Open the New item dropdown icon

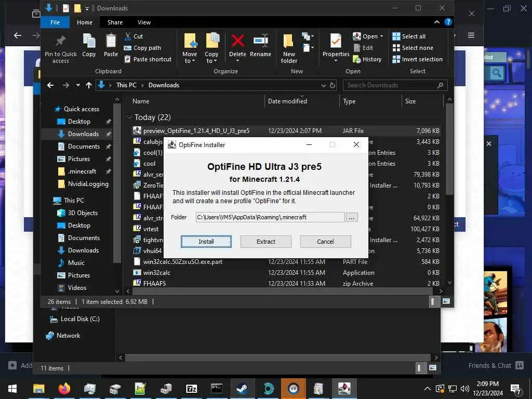(308, 36)
